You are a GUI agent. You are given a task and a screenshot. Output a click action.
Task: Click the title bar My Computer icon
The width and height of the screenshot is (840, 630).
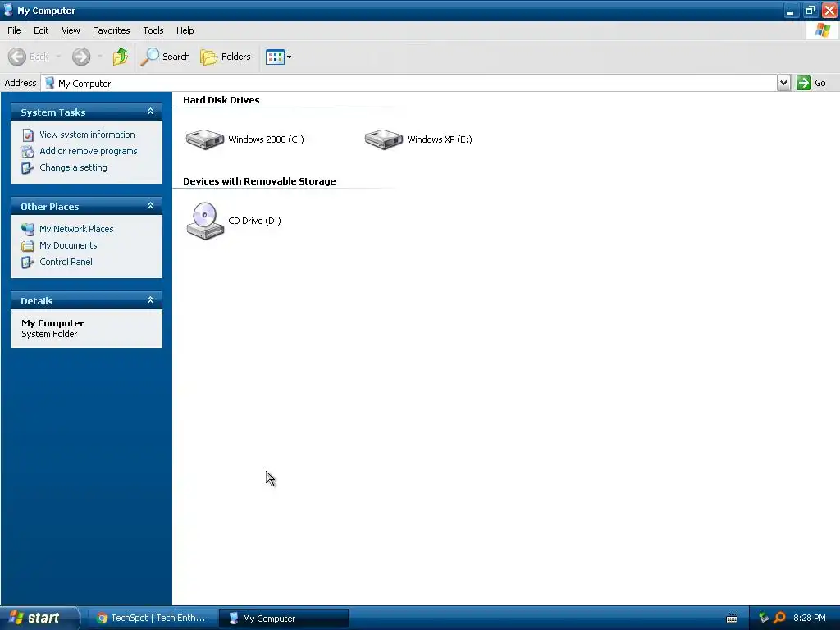[x=8, y=10]
